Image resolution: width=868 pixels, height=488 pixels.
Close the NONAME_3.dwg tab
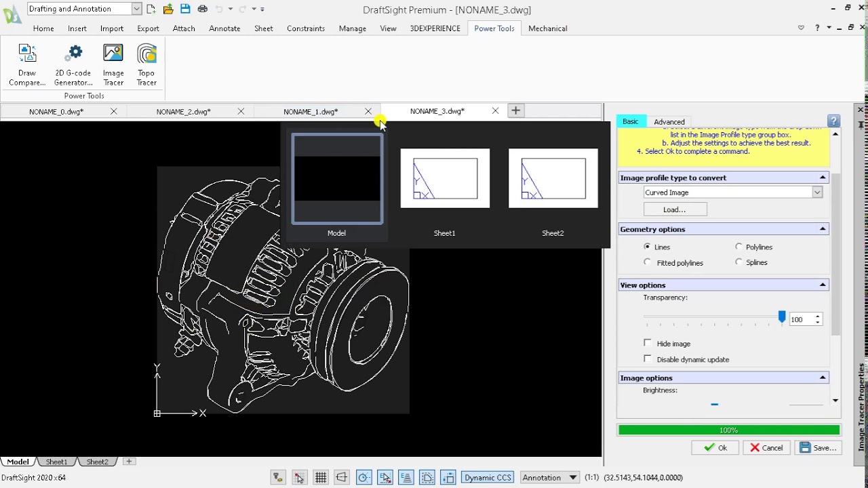click(x=495, y=110)
